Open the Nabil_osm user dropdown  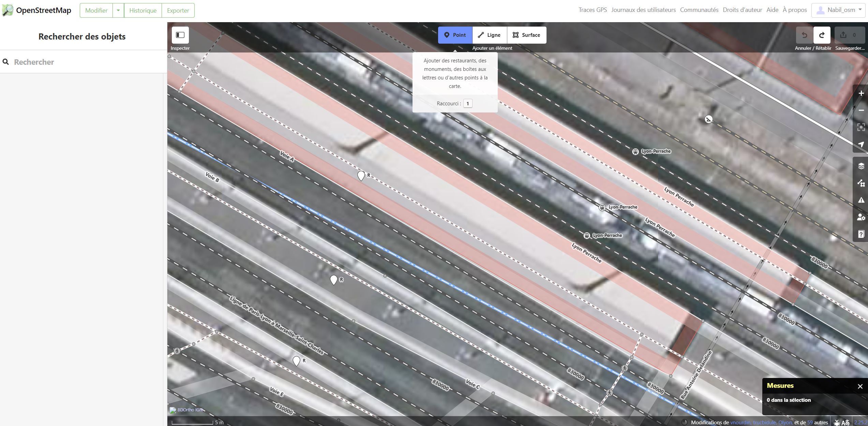pos(838,10)
